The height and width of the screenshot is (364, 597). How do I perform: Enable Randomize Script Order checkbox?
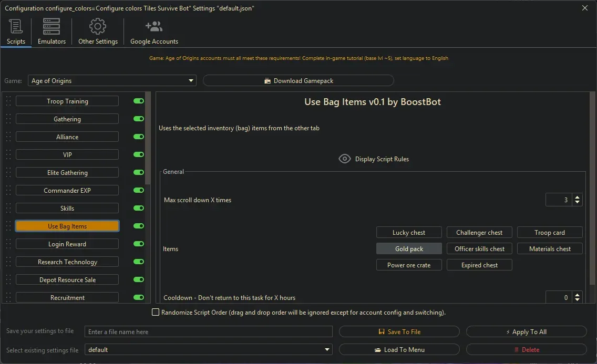click(x=156, y=312)
